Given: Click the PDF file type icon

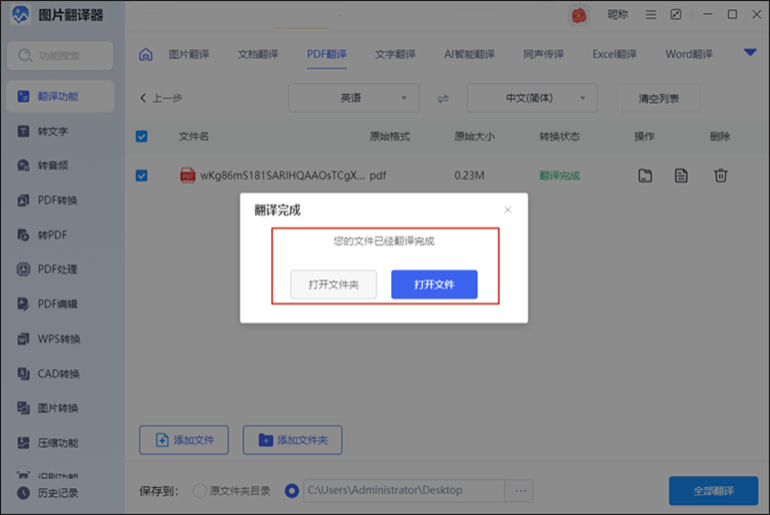Looking at the screenshot, I should tap(187, 175).
